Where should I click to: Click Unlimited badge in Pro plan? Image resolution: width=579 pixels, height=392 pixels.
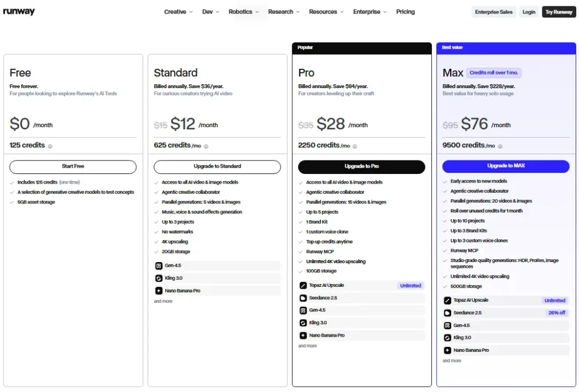click(x=411, y=286)
